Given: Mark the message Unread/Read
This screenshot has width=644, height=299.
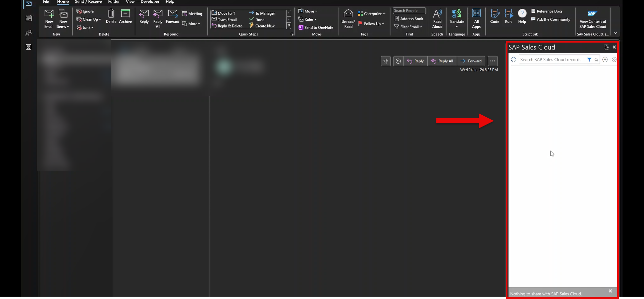Looking at the screenshot, I should tap(348, 19).
